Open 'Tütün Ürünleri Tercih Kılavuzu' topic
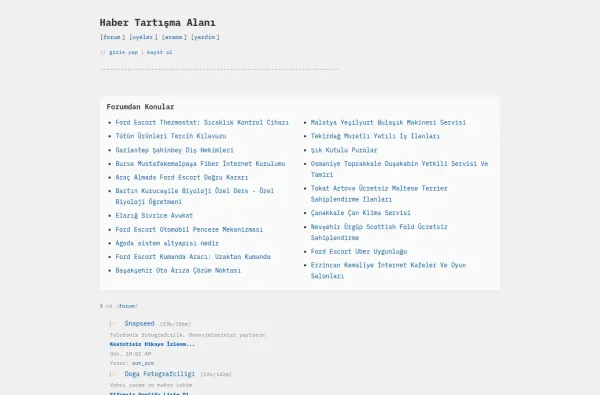This screenshot has width=600, height=395. (x=171, y=136)
